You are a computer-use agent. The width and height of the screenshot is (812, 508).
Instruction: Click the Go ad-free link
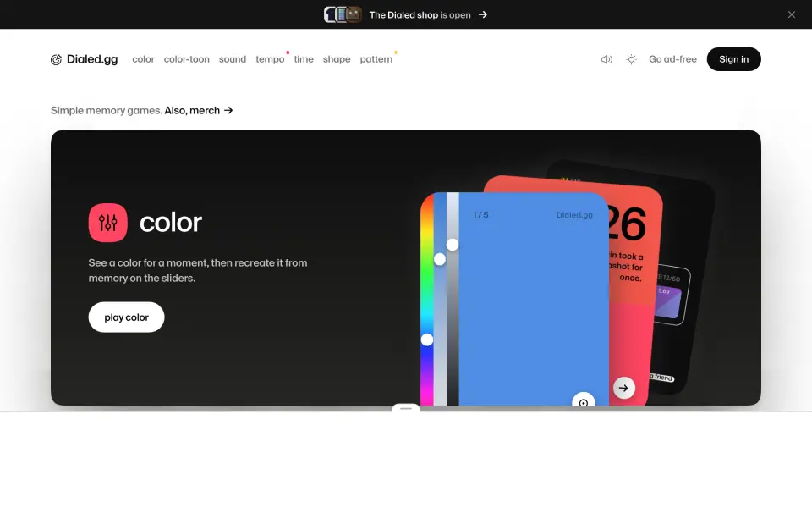pyautogui.click(x=672, y=59)
